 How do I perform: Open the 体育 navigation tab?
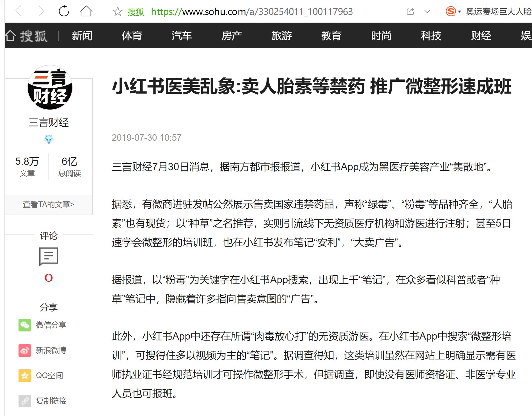click(x=132, y=36)
